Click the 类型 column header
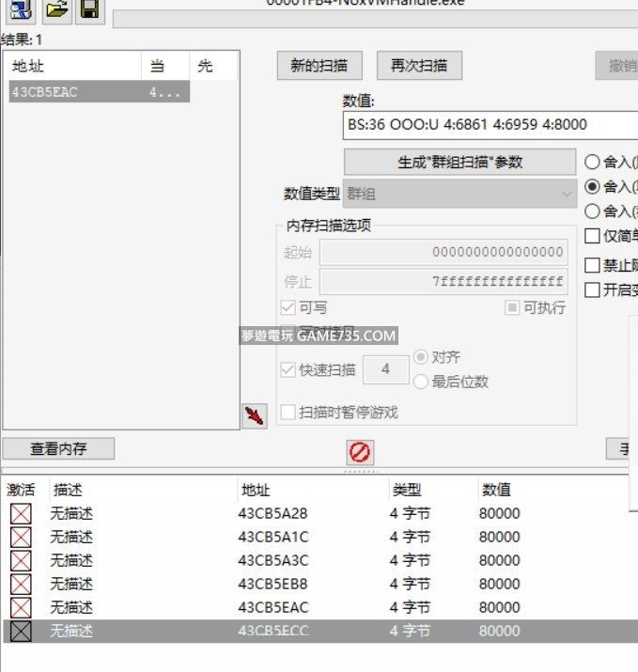The height and width of the screenshot is (672, 638). click(407, 490)
